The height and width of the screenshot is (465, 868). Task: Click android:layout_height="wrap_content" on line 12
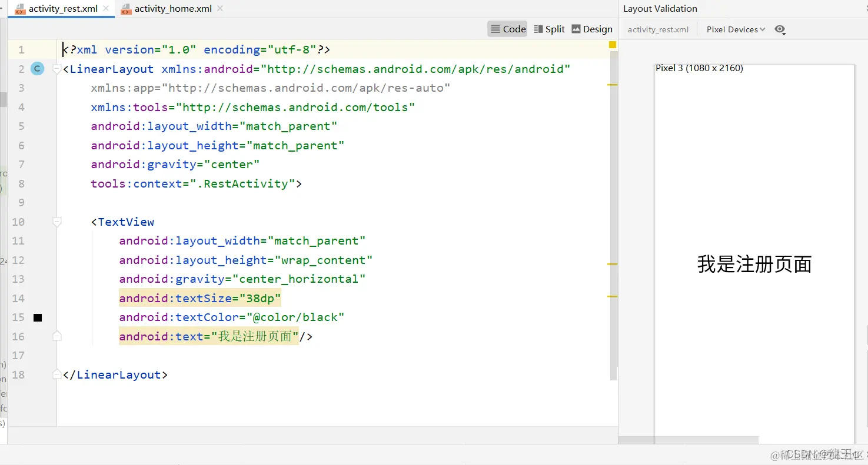point(246,260)
